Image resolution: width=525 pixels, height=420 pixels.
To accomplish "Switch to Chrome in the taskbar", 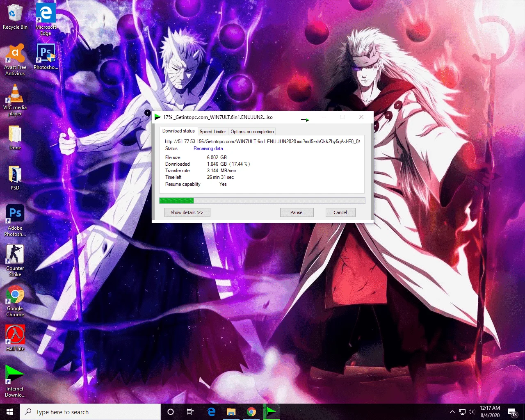I will tap(251, 412).
